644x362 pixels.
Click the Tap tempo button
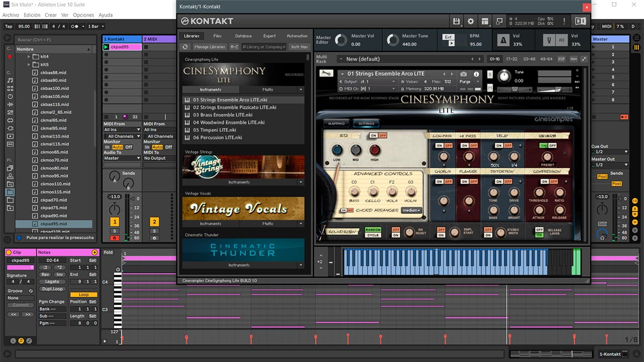(9, 26)
